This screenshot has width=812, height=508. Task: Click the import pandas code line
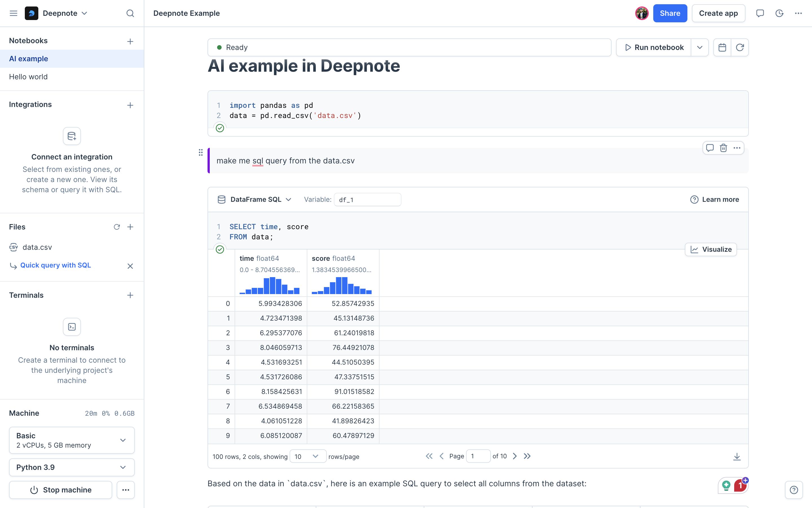tap(271, 105)
